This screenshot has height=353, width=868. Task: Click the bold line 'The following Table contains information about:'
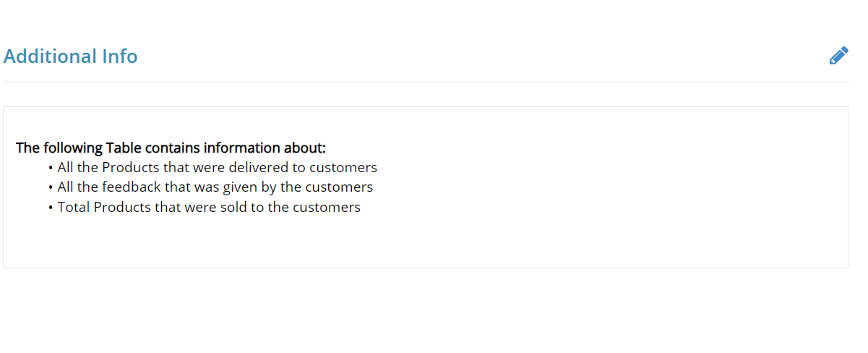click(x=171, y=148)
